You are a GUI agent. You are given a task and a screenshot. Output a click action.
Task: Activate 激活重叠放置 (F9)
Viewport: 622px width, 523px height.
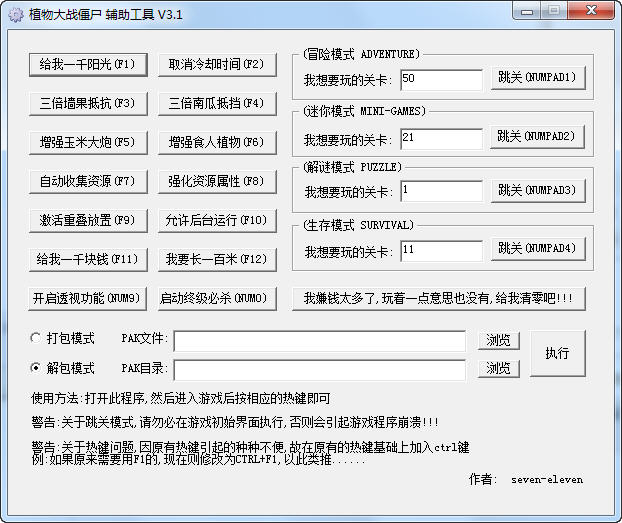(x=88, y=220)
